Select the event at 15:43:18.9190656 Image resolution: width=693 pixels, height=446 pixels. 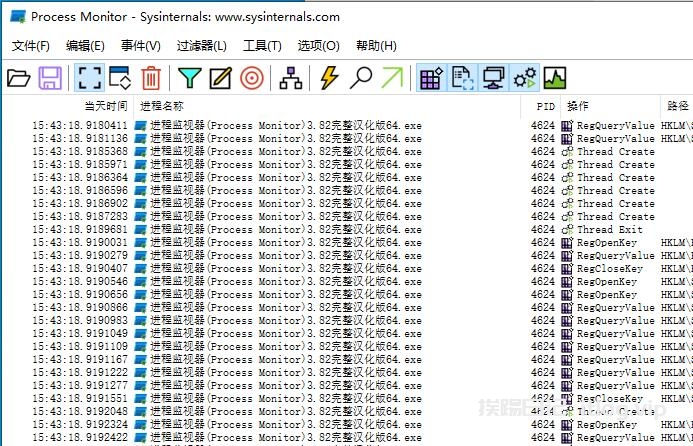[x=346, y=294]
